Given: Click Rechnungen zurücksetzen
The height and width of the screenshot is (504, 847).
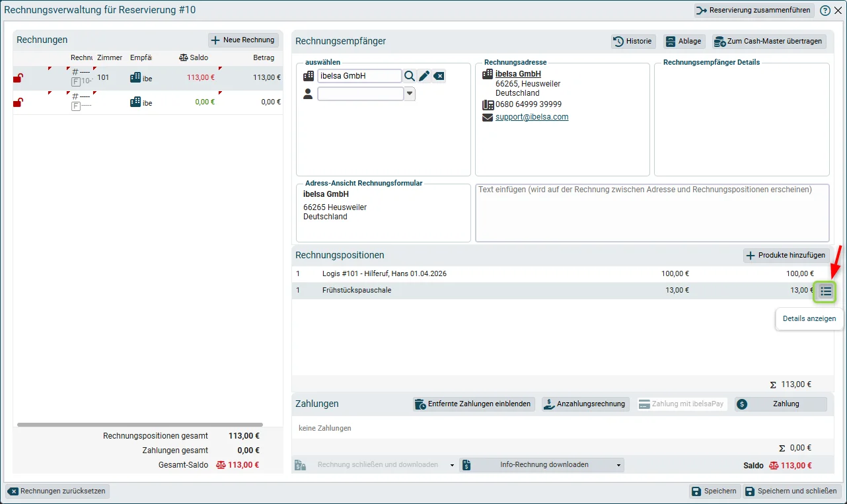Looking at the screenshot, I should click(x=57, y=491).
